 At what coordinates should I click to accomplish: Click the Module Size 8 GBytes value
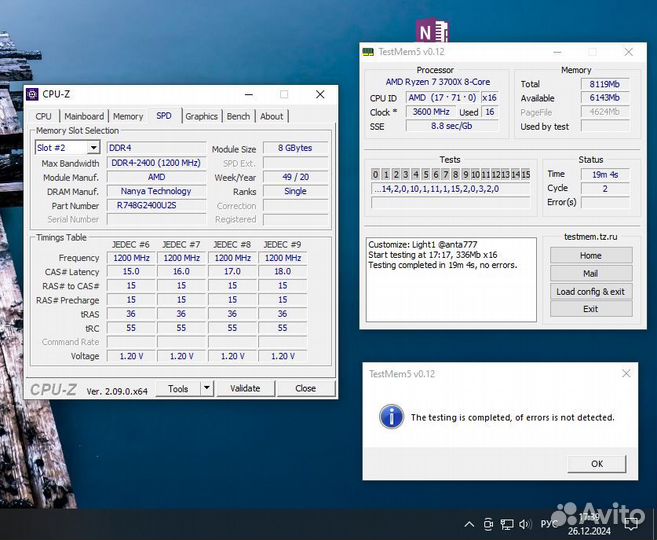coord(295,148)
